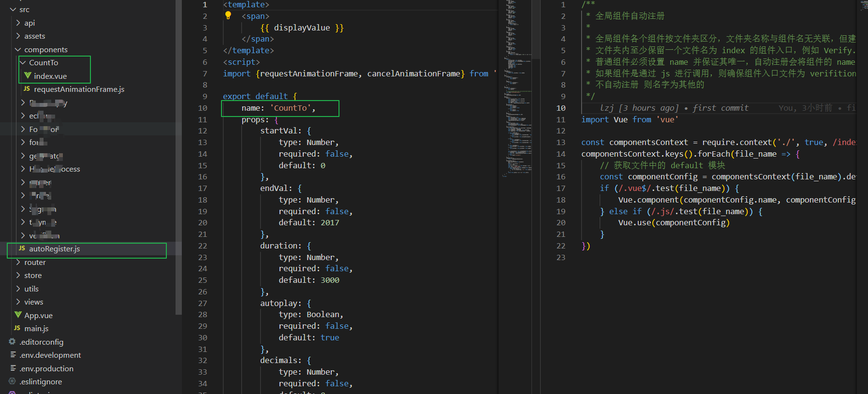
Task: Expand the views folder
Action: [18, 302]
